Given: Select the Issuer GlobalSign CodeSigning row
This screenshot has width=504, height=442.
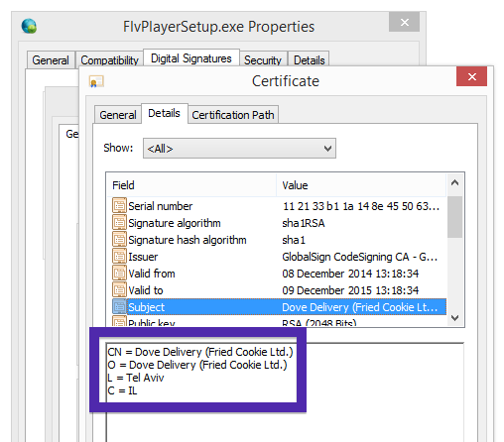Looking at the screenshot, I should [x=277, y=257].
